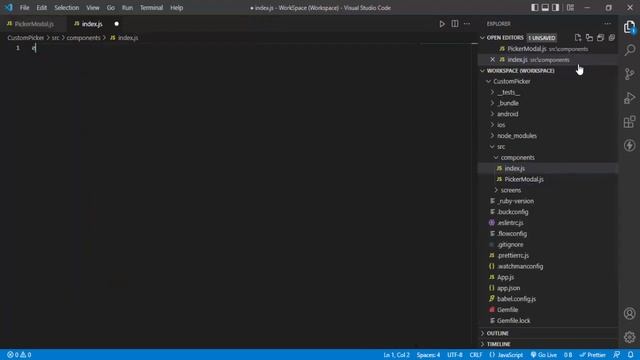
Task: Expand the .bundle folder
Action: [492, 103]
